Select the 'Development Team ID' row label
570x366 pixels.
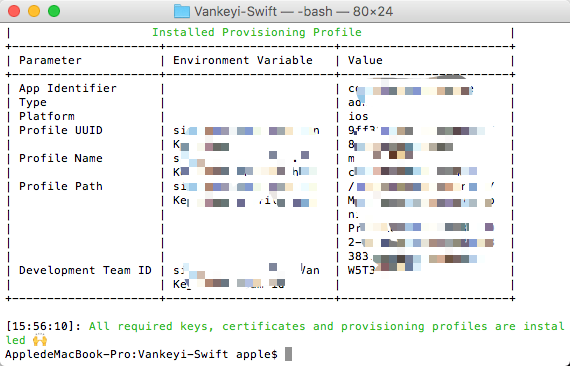[85, 270]
